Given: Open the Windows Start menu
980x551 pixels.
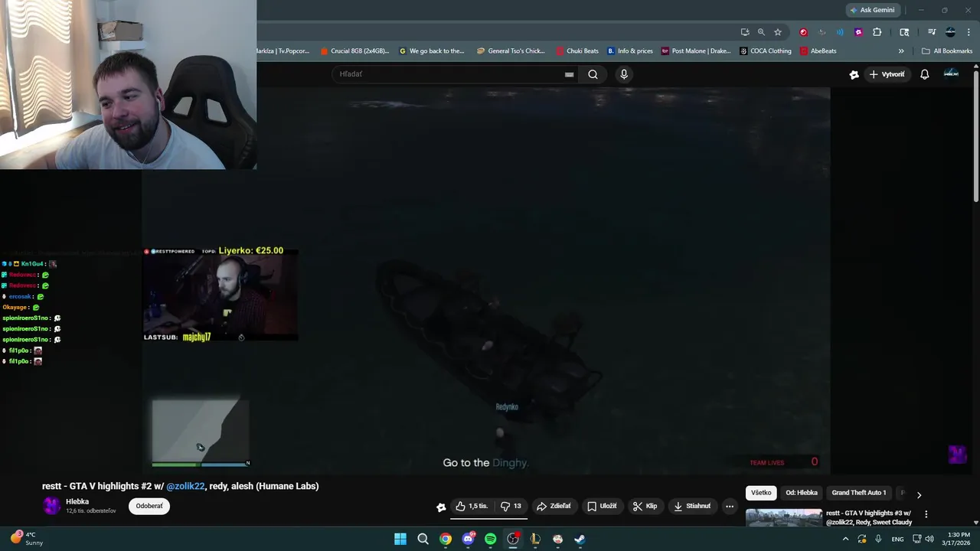Looking at the screenshot, I should click(400, 539).
